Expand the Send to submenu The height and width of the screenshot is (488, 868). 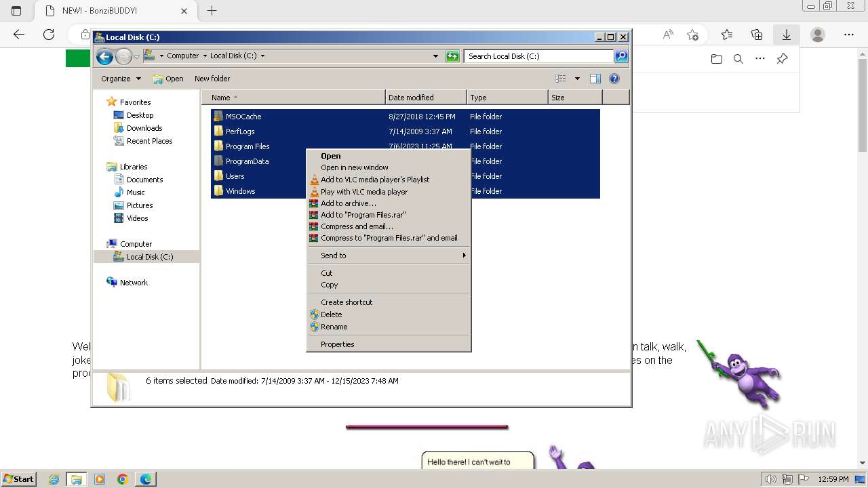click(x=389, y=256)
